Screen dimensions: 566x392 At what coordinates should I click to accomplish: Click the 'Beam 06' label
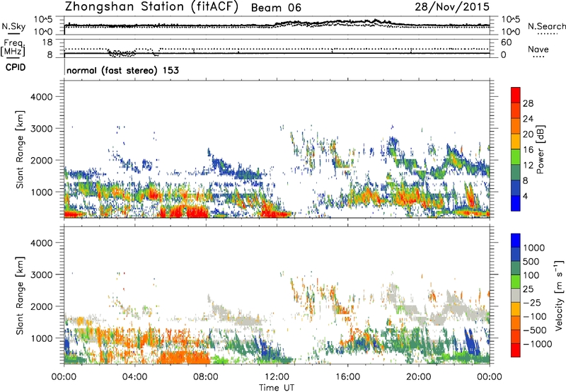pyautogui.click(x=276, y=8)
